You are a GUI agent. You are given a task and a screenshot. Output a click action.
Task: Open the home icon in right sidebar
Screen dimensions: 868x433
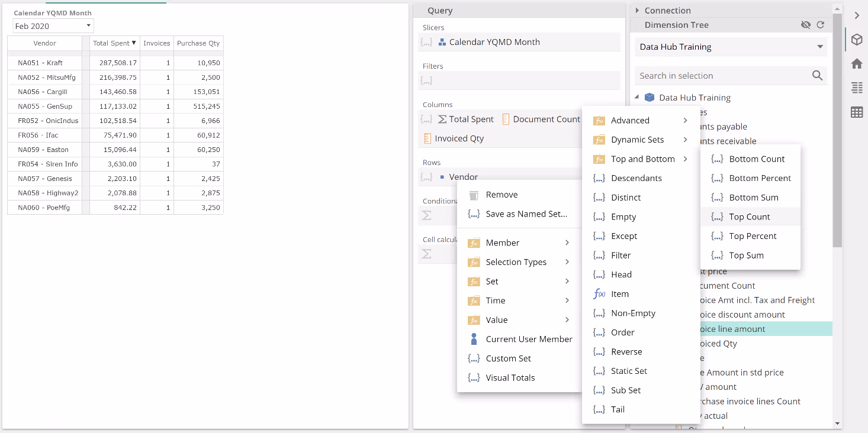(856, 64)
